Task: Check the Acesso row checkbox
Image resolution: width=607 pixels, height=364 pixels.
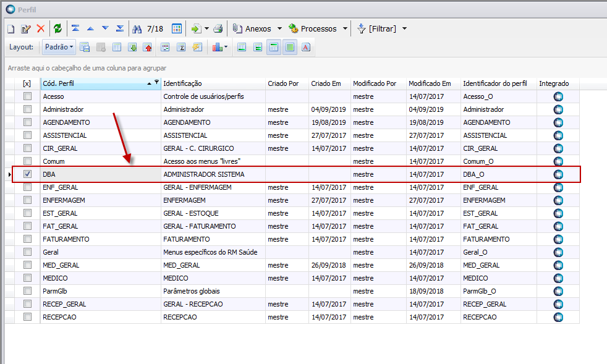Action: click(x=27, y=96)
